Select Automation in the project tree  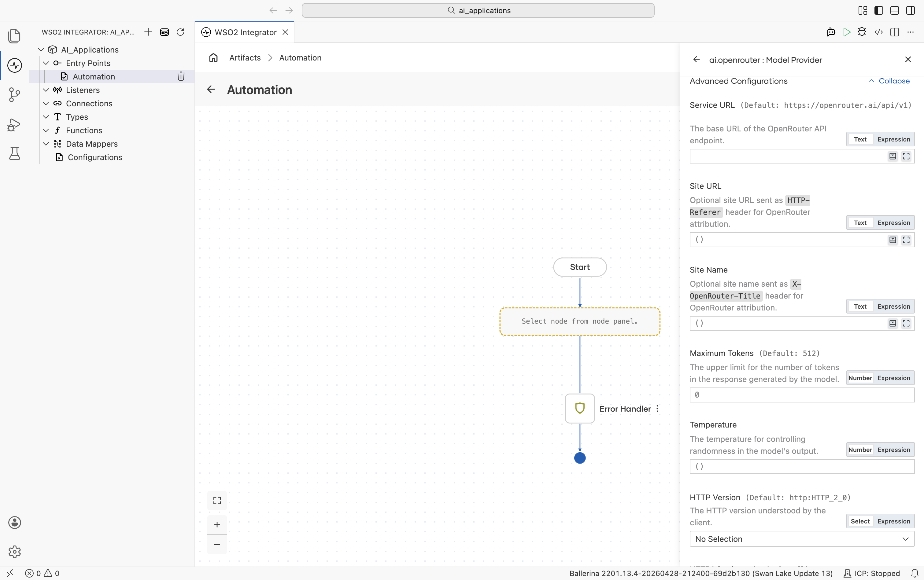tap(94, 76)
